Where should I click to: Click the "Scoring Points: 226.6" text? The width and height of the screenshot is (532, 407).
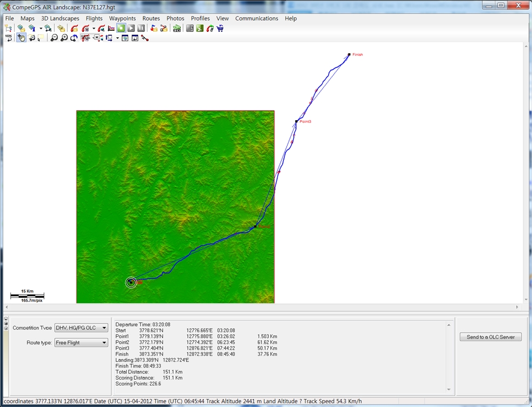click(138, 384)
